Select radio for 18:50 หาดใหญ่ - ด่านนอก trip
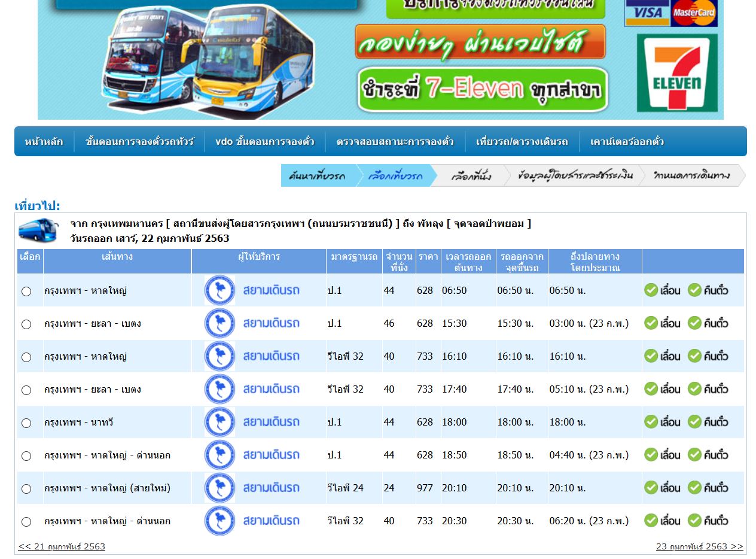Image resolution: width=756 pixels, height=559 pixels. pyautogui.click(x=26, y=456)
